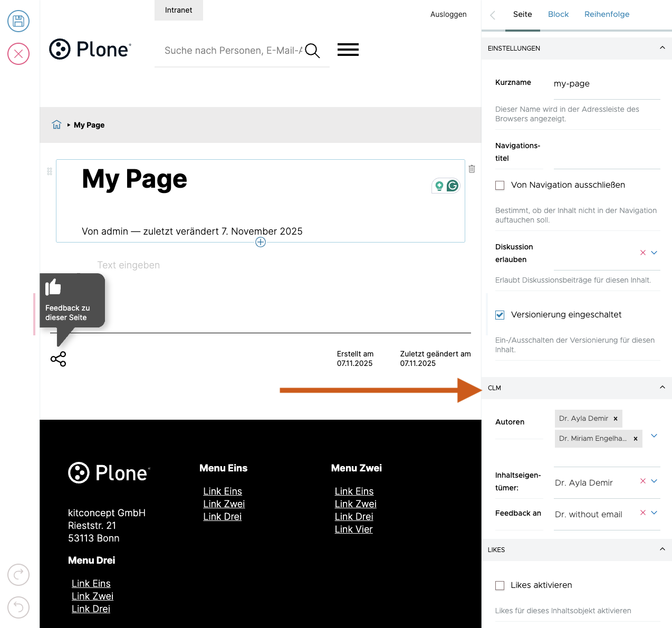Image resolution: width=672 pixels, height=628 pixels.
Task: Click the Kurzname field my-page
Action: pyautogui.click(x=607, y=84)
